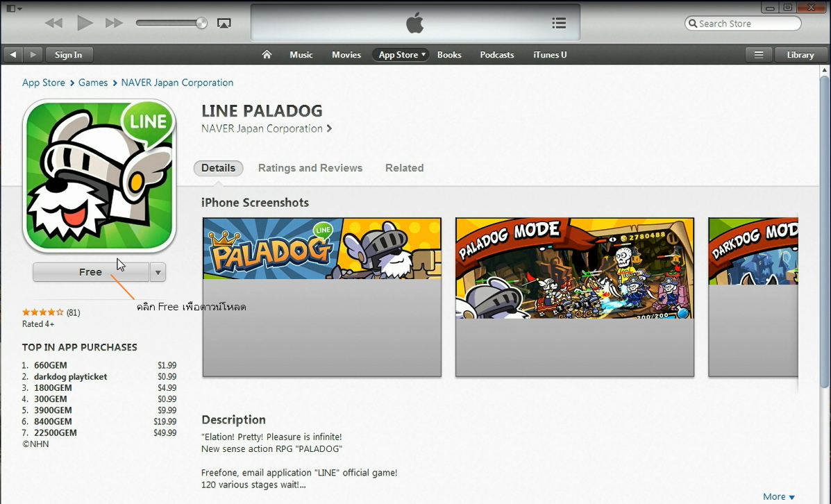Open the store menu list icon beside Library
This screenshot has width=831, height=504.
click(759, 55)
